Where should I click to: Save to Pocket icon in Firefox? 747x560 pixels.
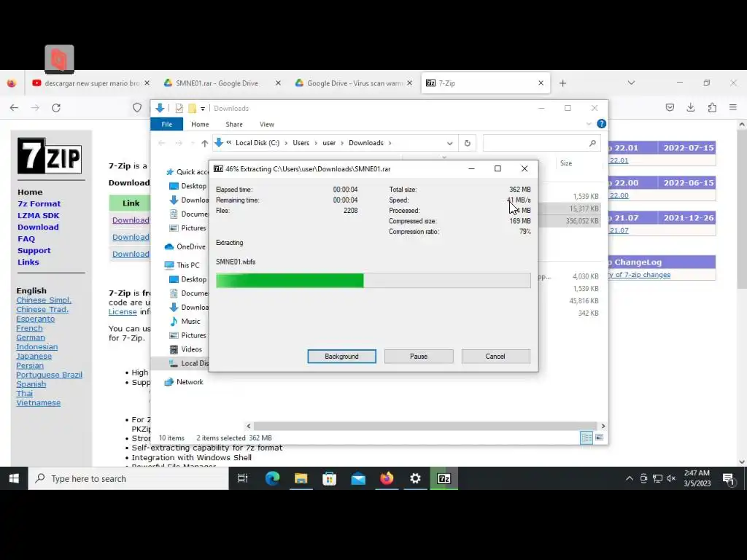click(670, 108)
